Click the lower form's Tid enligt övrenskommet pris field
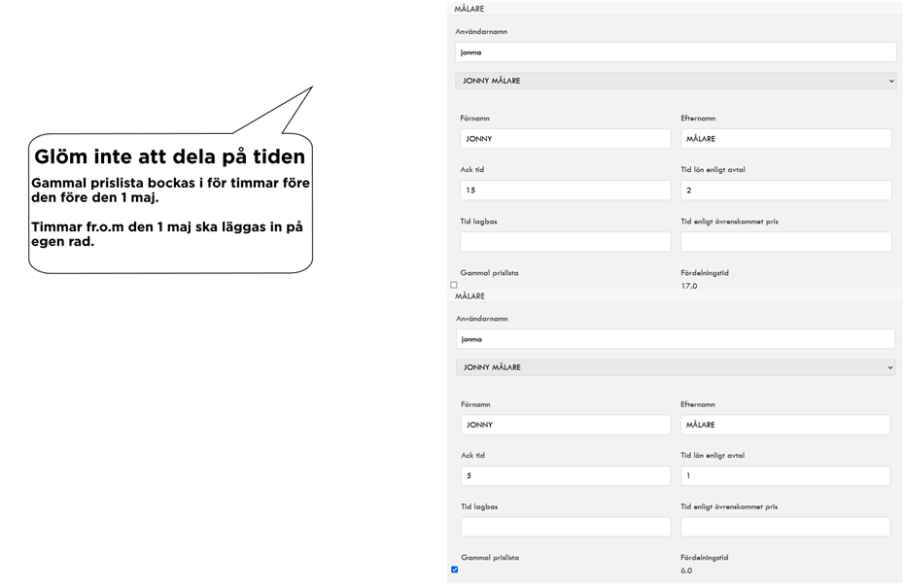 point(785,527)
